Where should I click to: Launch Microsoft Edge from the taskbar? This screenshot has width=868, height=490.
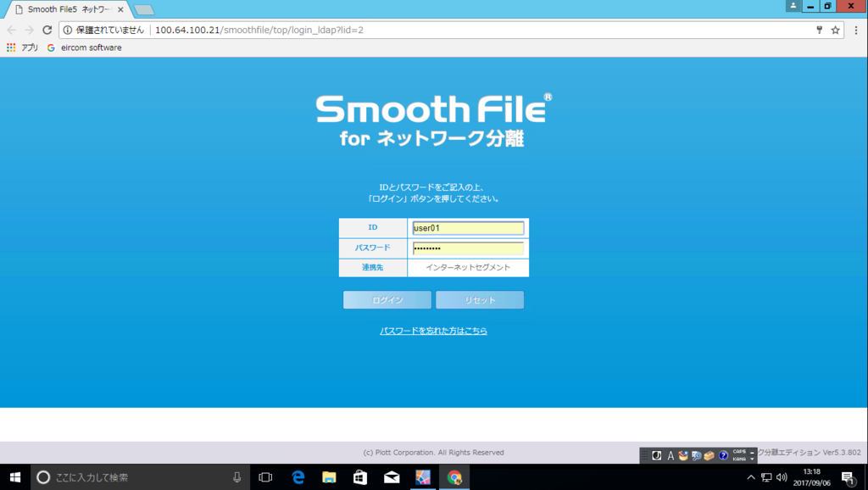(x=298, y=477)
